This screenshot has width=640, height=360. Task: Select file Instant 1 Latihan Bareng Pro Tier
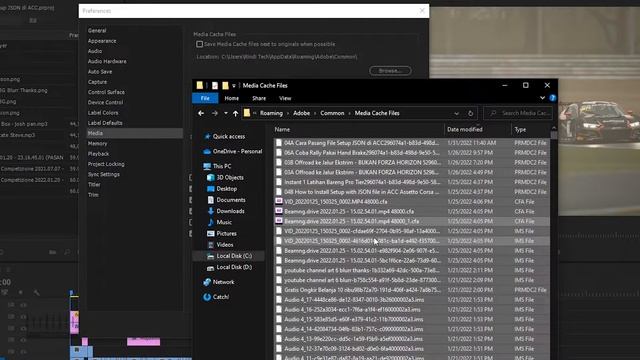(x=362, y=182)
